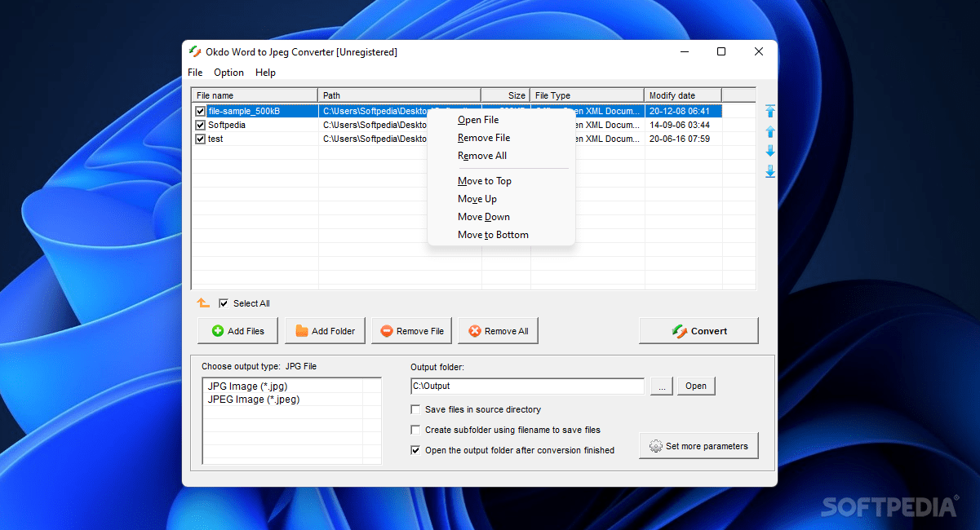Click the move-to-top arrow icon
980x530 pixels.
click(x=770, y=111)
